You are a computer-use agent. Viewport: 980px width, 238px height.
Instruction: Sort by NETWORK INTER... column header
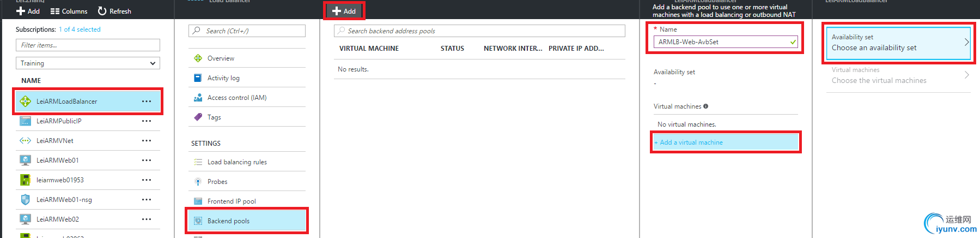point(513,49)
